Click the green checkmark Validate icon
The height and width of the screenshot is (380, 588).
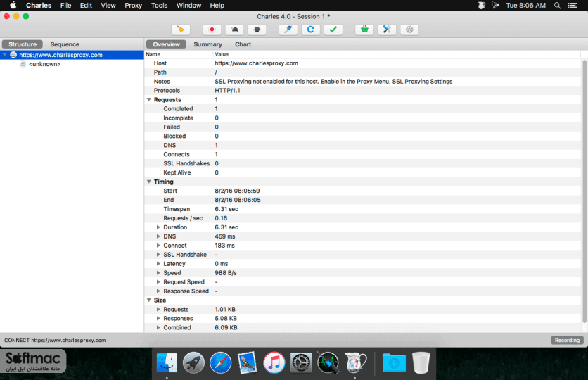(x=333, y=30)
